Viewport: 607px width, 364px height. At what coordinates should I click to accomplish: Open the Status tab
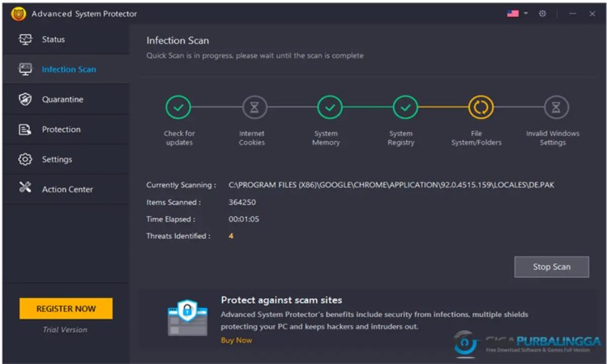pos(66,40)
